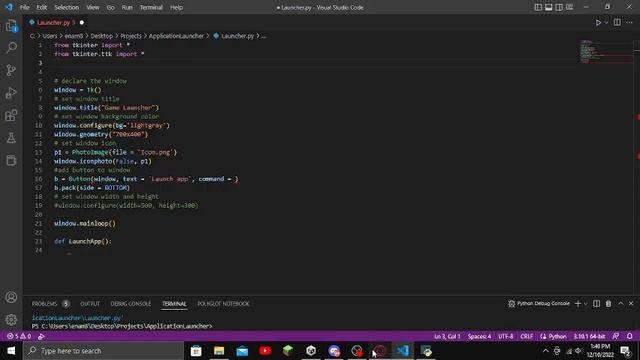
Task: Select Python Debug Console terminal
Action: (x=539, y=303)
